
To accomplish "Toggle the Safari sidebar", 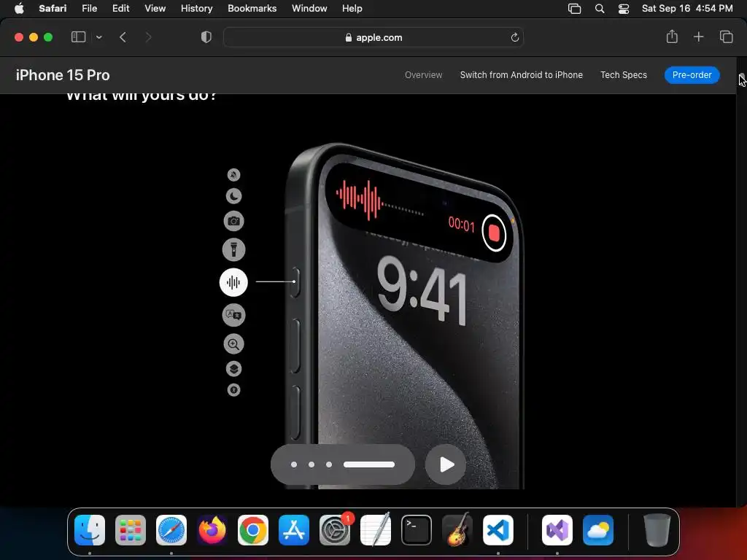I will (78, 37).
